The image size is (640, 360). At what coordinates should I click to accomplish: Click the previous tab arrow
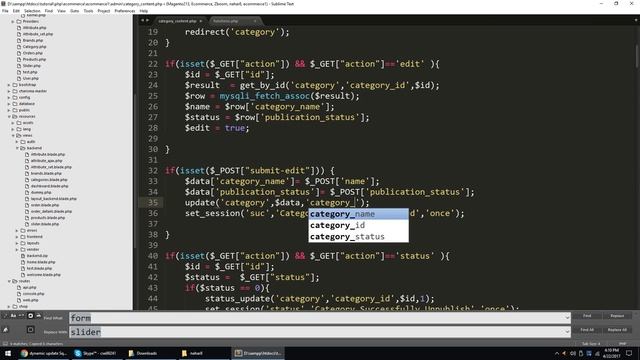click(x=142, y=20)
